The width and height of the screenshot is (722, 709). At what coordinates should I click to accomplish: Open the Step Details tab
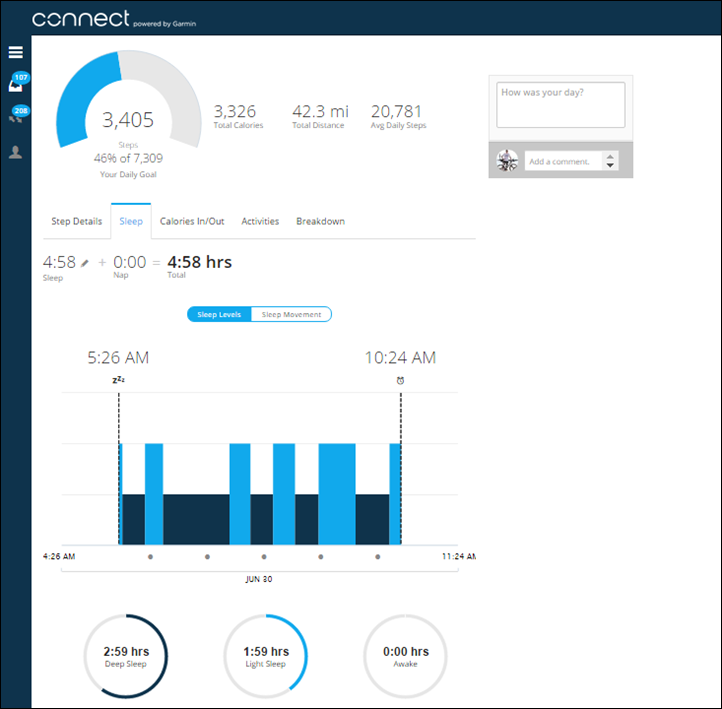coord(77,221)
